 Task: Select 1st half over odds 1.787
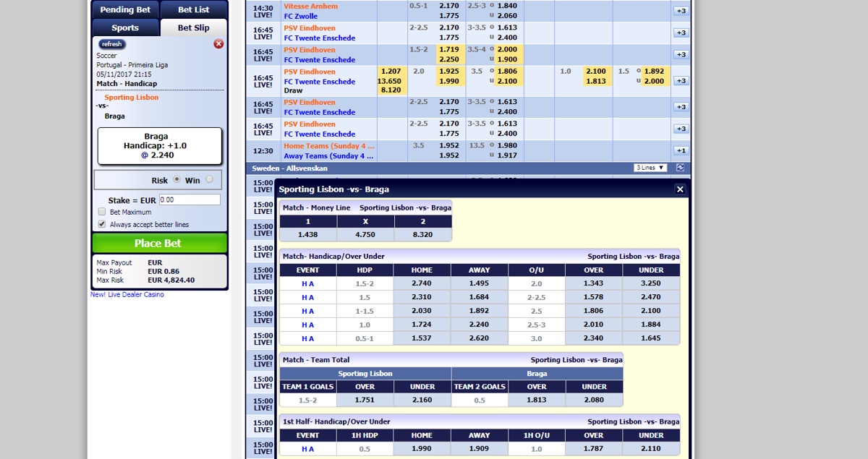pos(593,449)
